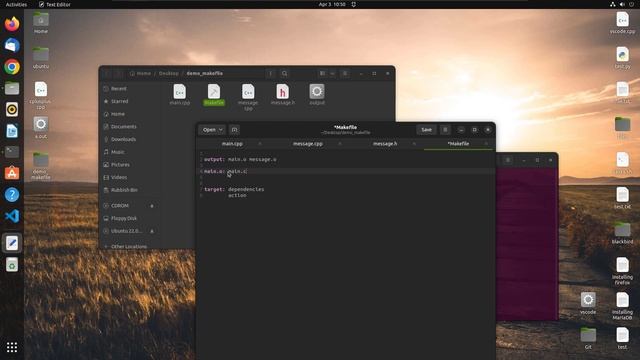Place cursor on 'target: dependencies' line
This screenshot has height=360, width=640.
click(x=234, y=189)
